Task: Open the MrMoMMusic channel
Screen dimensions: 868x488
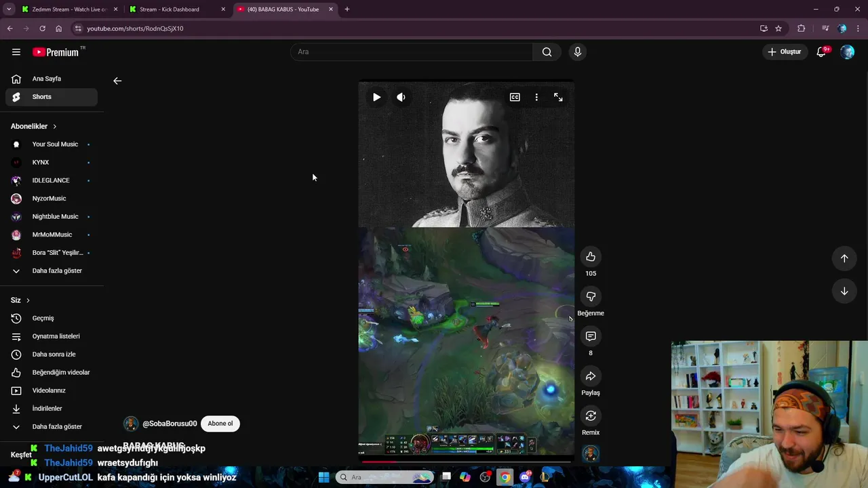Action: [52, 235]
